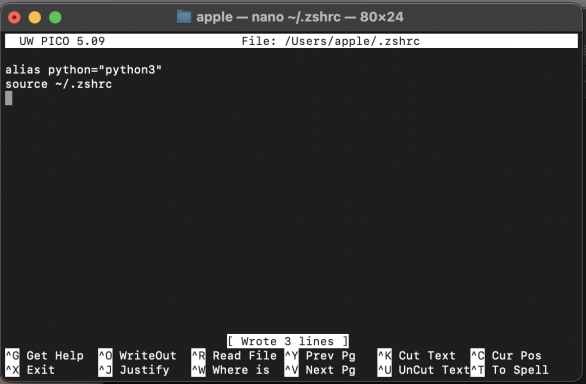Click the ^U UnCut Text shortcut
The image size is (586, 384).
[423, 370]
